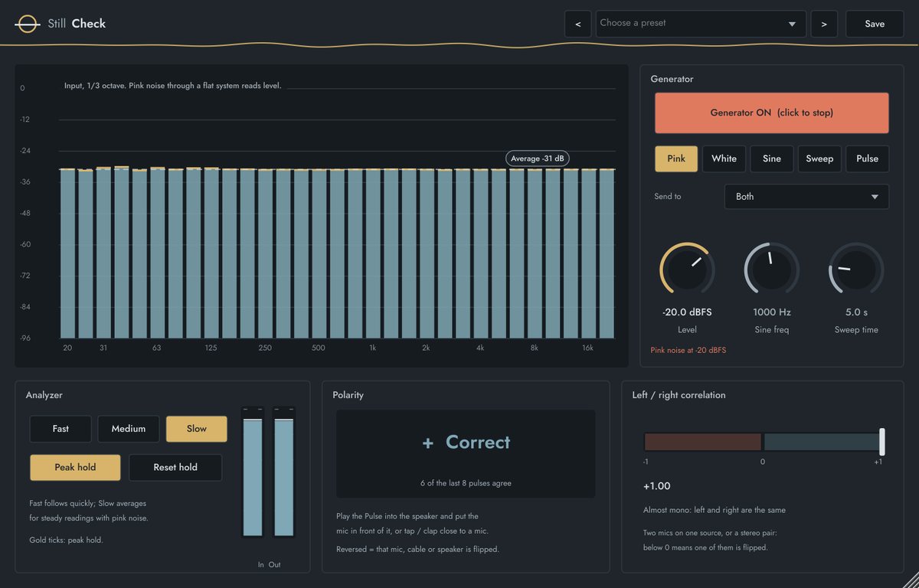The width and height of the screenshot is (919, 588).
Task: Click the Average -31 dB label
Action: [x=538, y=158]
